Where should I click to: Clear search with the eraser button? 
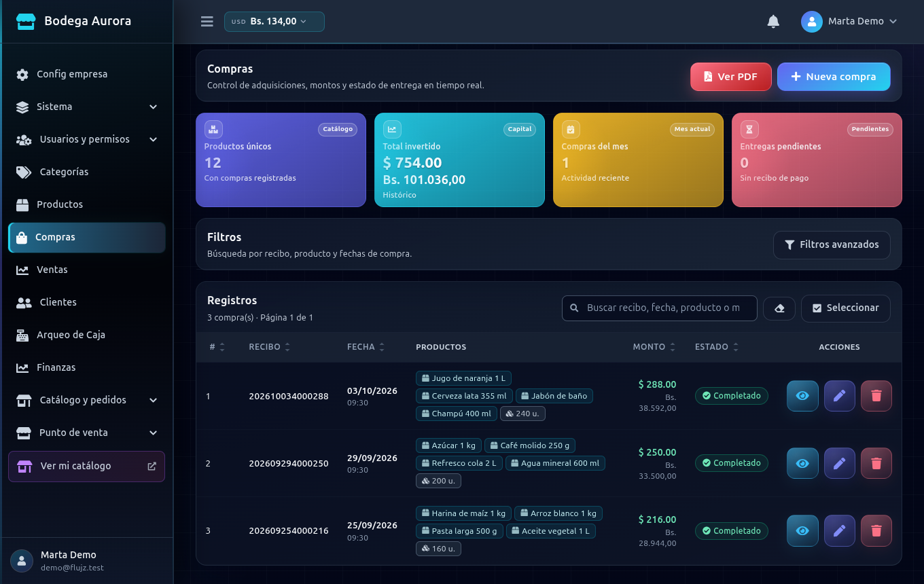(779, 308)
